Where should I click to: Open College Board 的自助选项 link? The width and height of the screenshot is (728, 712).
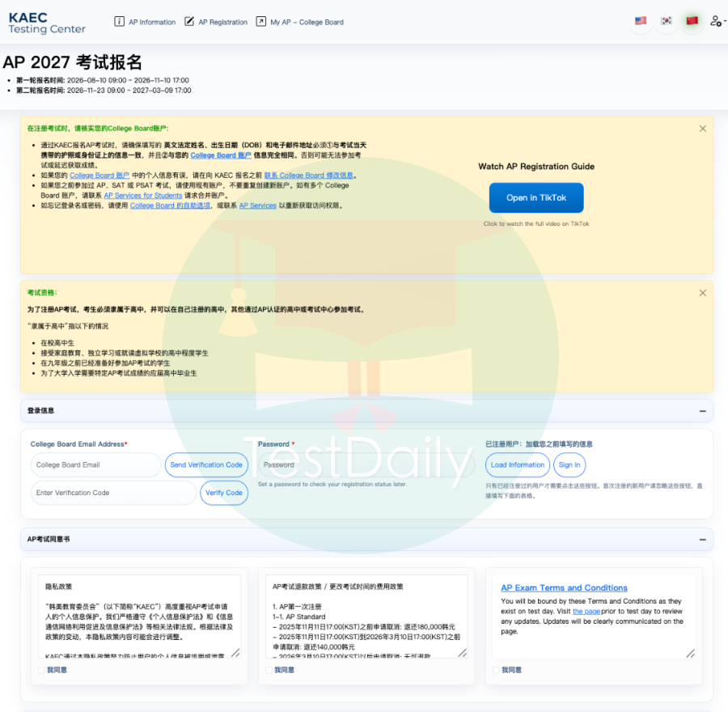170,206
